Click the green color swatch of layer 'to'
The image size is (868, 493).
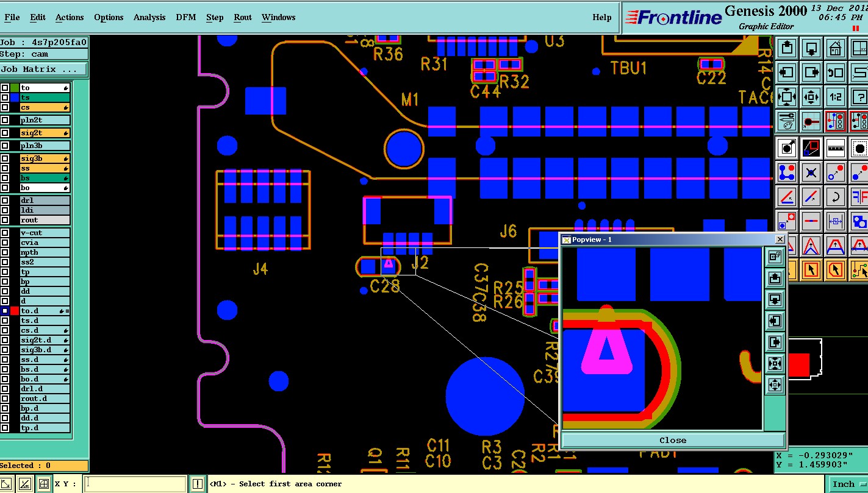click(x=15, y=88)
